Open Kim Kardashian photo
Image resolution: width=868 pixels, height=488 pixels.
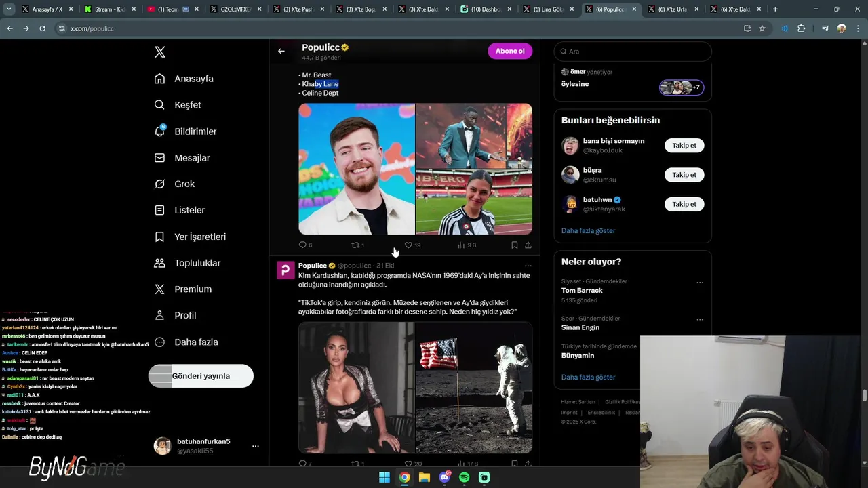click(357, 388)
